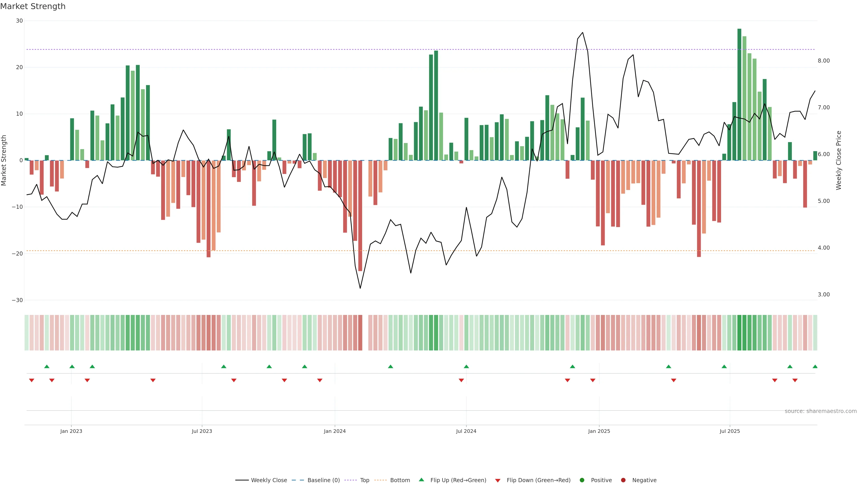The height and width of the screenshot is (488, 868).
Task: Click the Market Strength chart title
Action: (x=33, y=6)
